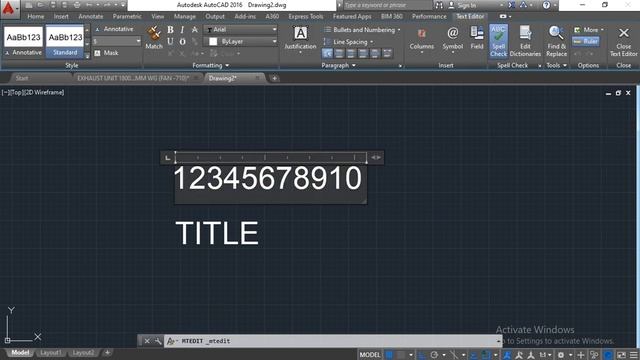Toggle Strikethrough formatting
Viewport: 640px width, 360px height.
[195, 29]
